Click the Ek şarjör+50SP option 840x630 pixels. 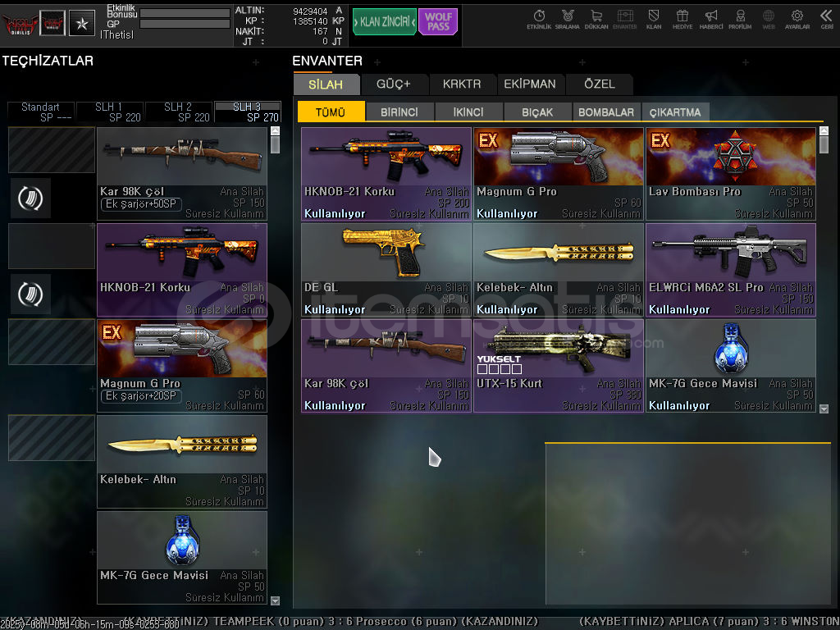click(x=141, y=204)
